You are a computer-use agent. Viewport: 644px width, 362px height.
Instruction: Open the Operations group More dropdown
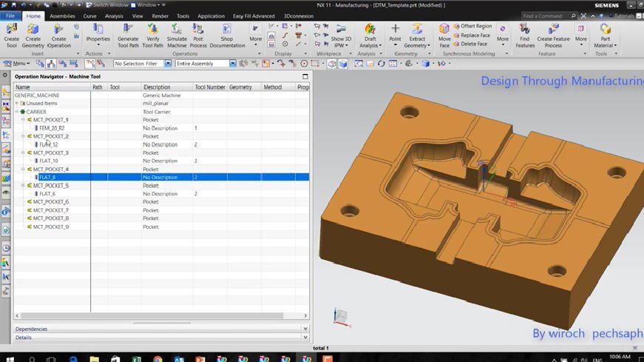(255, 35)
